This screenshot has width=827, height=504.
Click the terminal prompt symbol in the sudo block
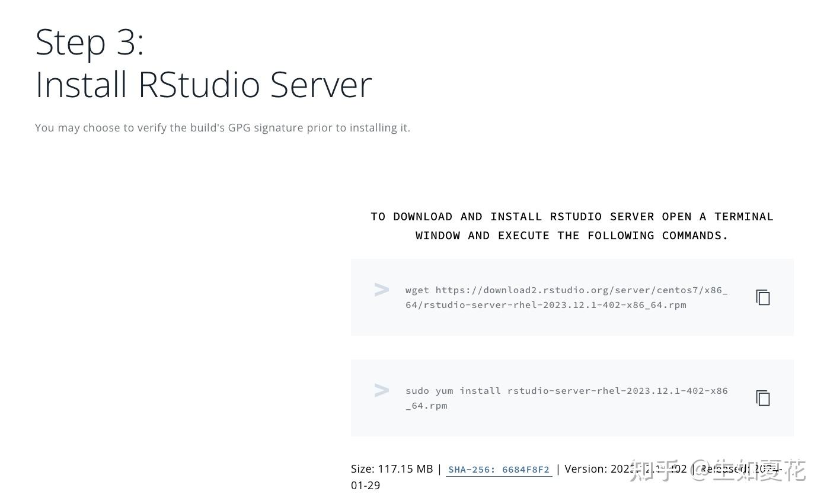click(x=382, y=390)
